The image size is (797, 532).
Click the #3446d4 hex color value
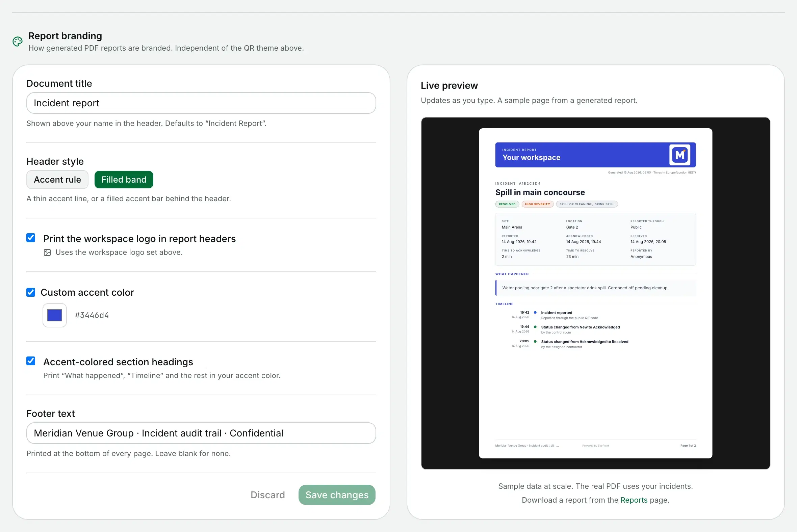pos(92,315)
